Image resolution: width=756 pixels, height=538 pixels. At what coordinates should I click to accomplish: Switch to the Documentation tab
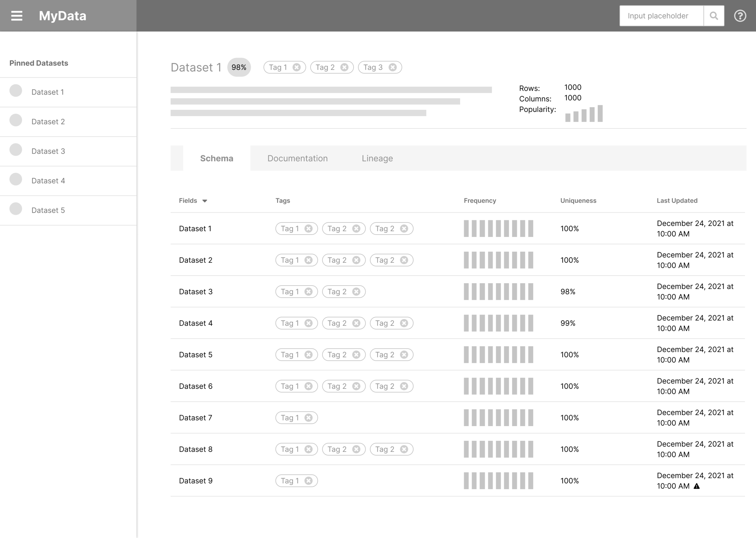coord(297,158)
